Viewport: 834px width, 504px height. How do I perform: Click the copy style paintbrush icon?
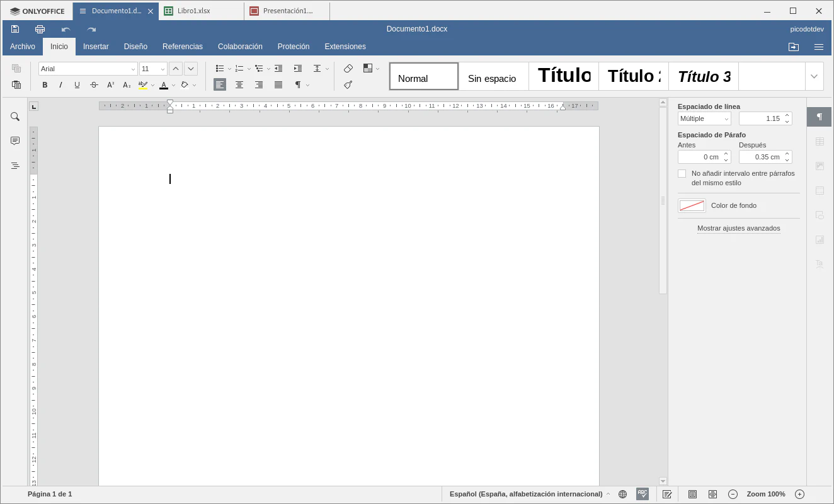click(348, 85)
